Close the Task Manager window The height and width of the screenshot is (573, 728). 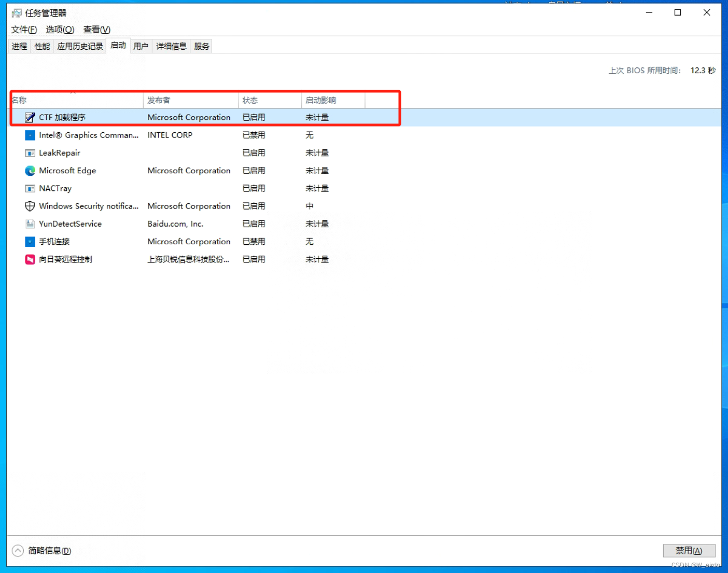(707, 12)
